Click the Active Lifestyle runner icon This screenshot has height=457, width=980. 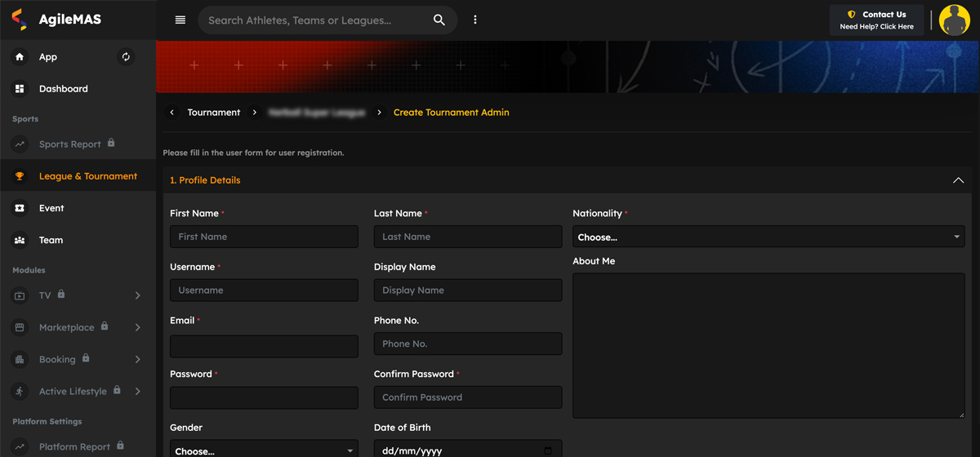[20, 392]
